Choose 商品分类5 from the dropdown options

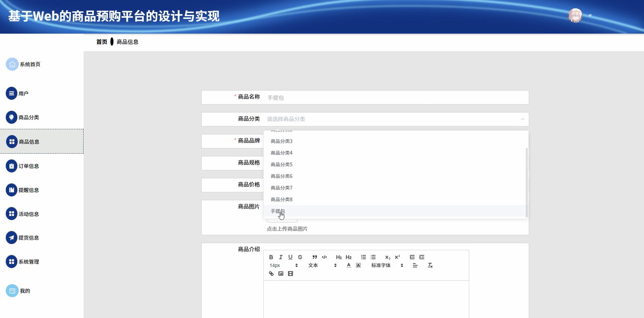pyautogui.click(x=281, y=164)
